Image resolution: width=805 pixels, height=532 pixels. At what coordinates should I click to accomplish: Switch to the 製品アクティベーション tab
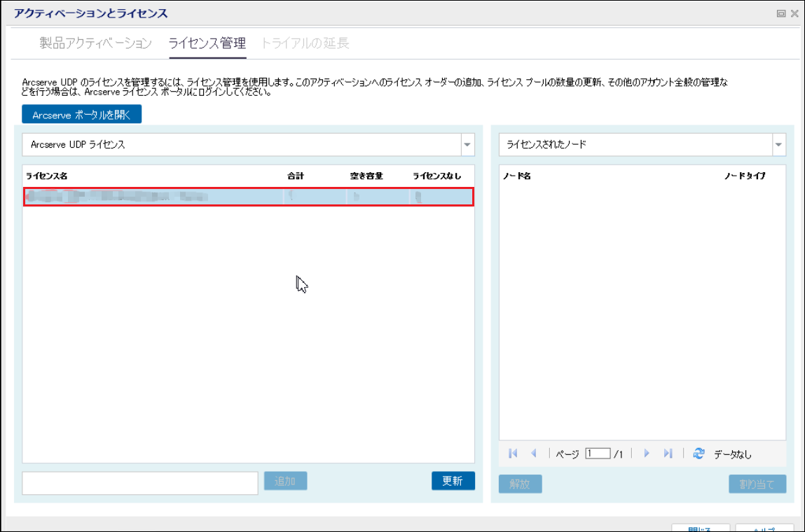95,43
